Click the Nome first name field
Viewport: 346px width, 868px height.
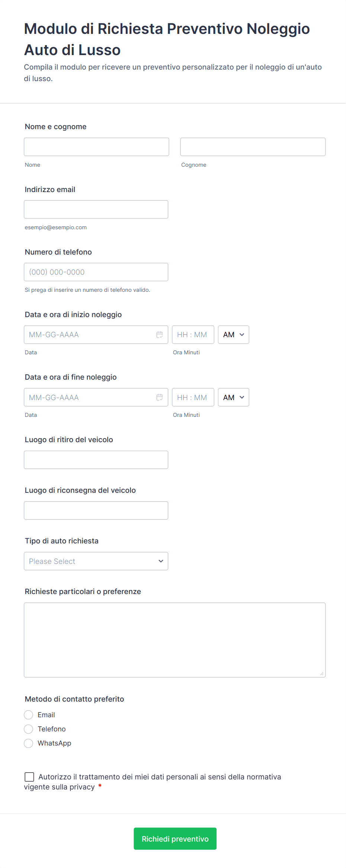click(96, 147)
